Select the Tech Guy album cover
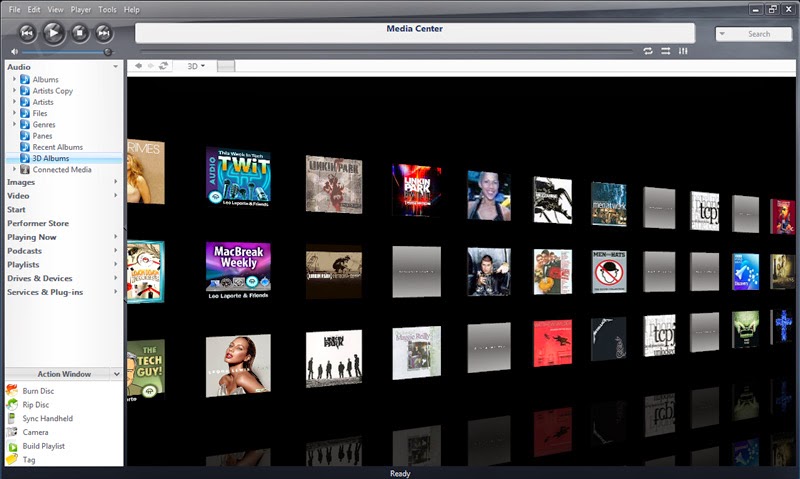 pyautogui.click(x=146, y=369)
